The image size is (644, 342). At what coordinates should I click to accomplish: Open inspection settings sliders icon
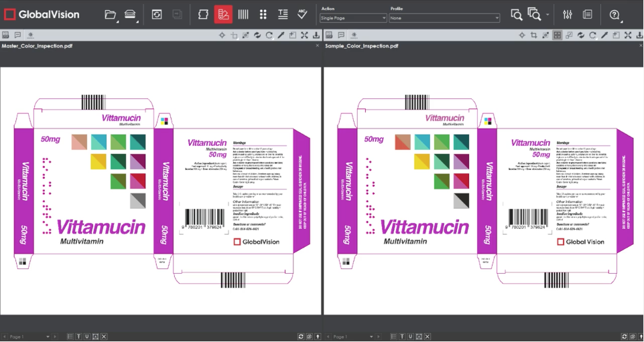pyautogui.click(x=568, y=15)
